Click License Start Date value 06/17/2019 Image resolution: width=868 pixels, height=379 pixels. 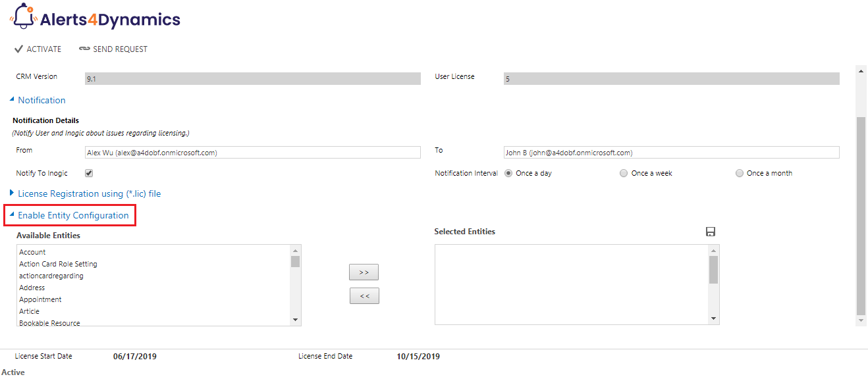[135, 357]
